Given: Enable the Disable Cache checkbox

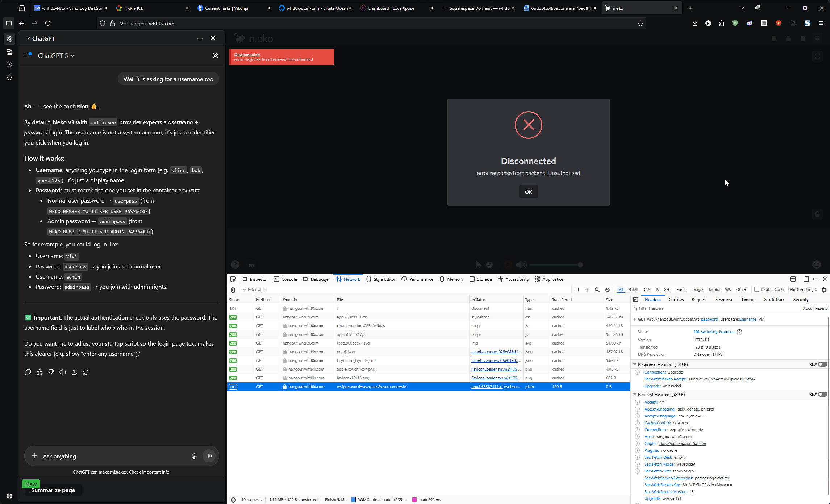Looking at the screenshot, I should point(757,289).
